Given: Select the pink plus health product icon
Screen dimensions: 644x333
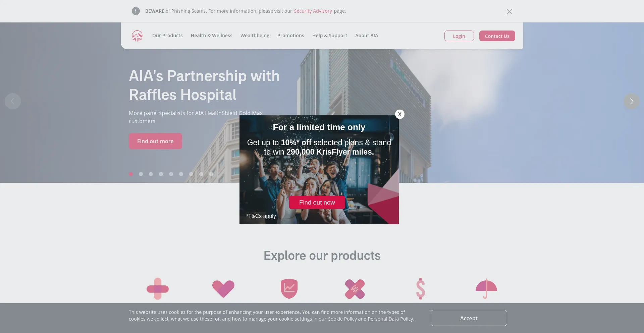Looking at the screenshot, I should [x=158, y=289].
